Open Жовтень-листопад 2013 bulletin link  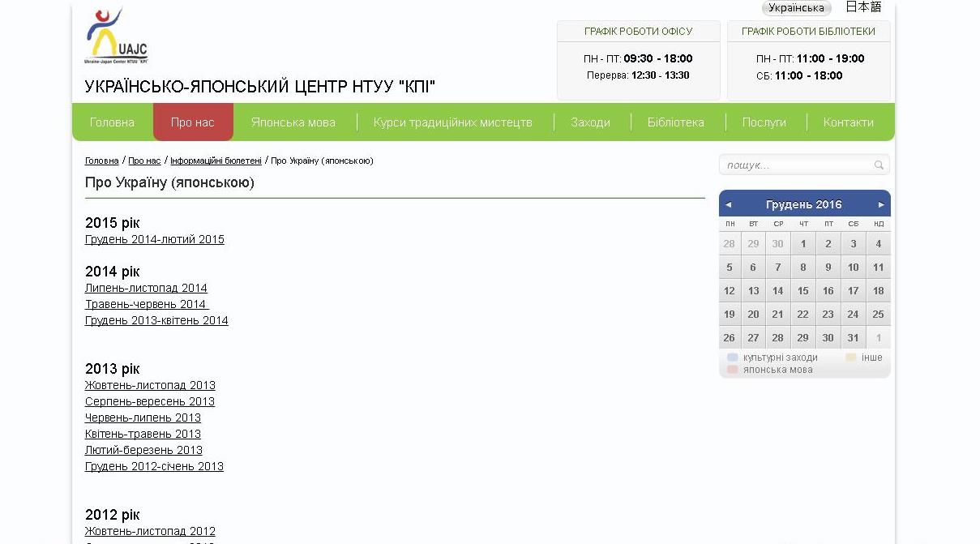coord(150,386)
